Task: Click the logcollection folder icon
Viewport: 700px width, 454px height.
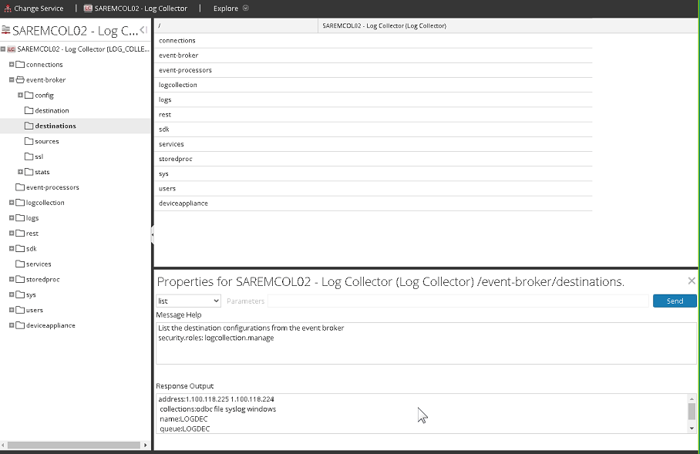Action: pos(20,203)
